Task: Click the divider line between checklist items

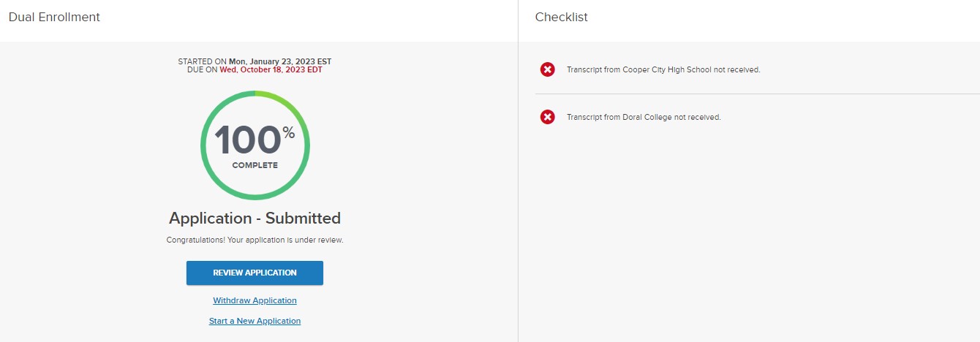Action: [x=757, y=94]
